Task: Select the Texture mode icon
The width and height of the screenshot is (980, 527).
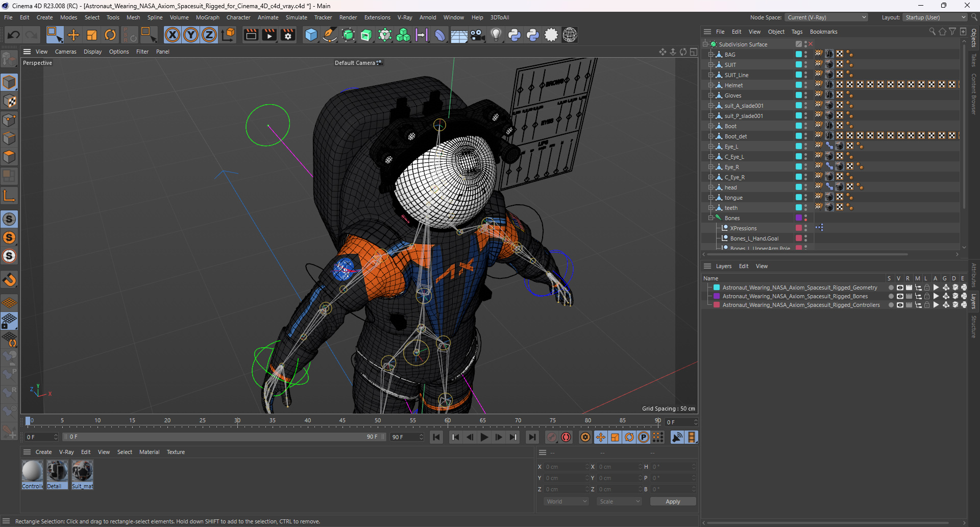Action: coord(9,101)
